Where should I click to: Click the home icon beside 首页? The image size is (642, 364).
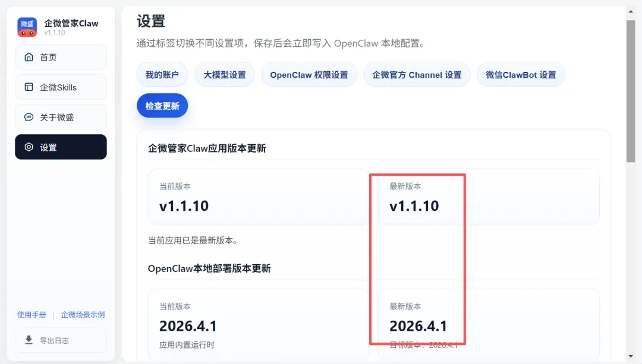click(29, 57)
